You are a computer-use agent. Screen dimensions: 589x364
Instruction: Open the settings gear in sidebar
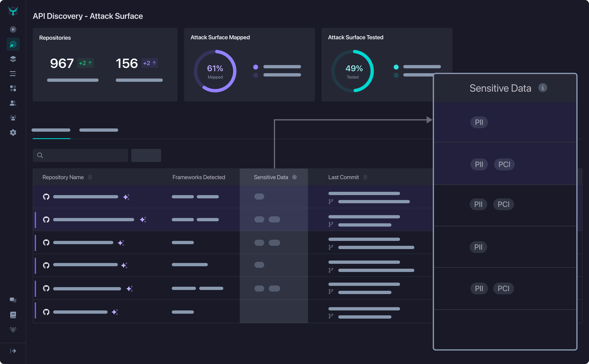pos(13,132)
